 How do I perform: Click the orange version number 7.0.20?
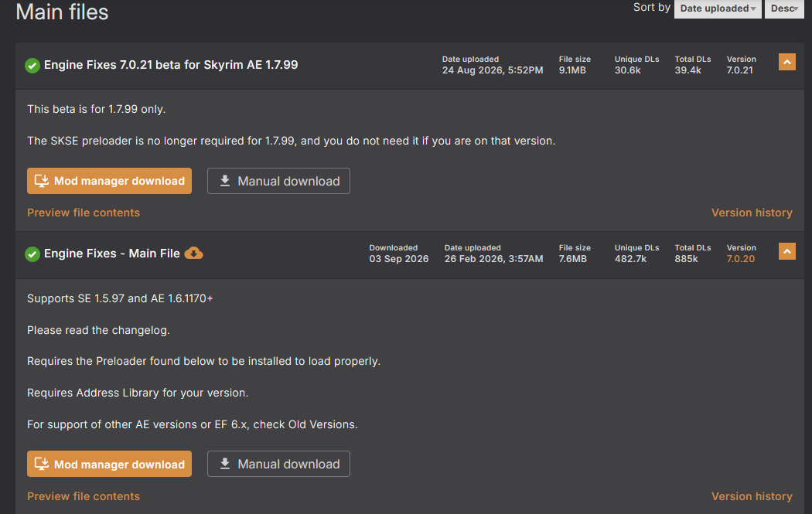pyautogui.click(x=741, y=259)
